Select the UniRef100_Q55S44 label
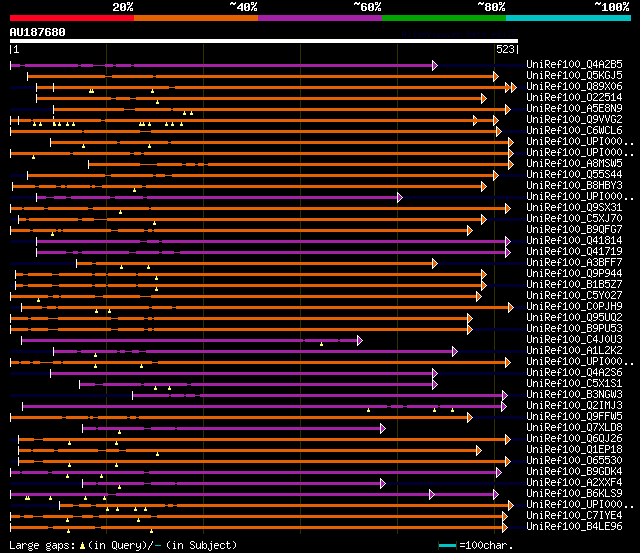Image resolution: width=640 pixels, height=553 pixels. (574, 174)
